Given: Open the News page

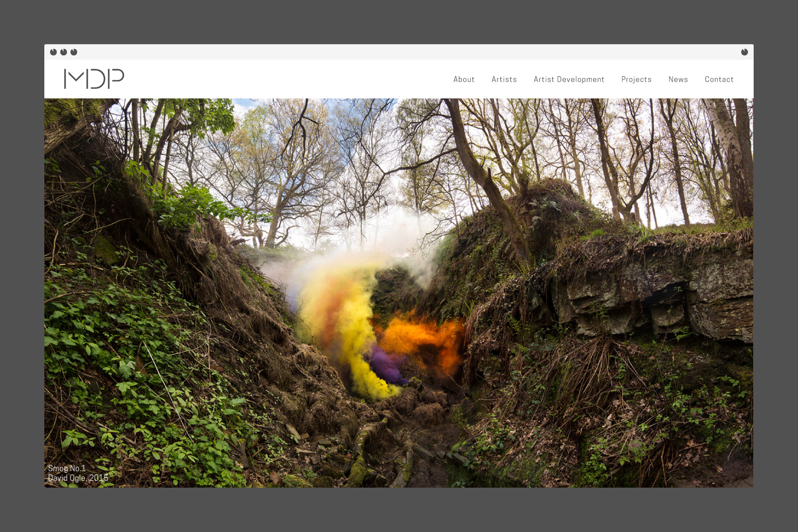Looking at the screenshot, I should 678,79.
